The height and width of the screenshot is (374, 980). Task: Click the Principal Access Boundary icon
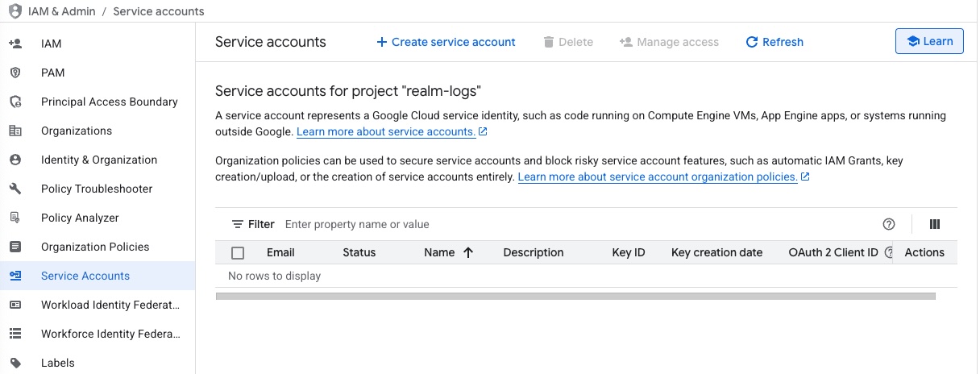(x=15, y=102)
